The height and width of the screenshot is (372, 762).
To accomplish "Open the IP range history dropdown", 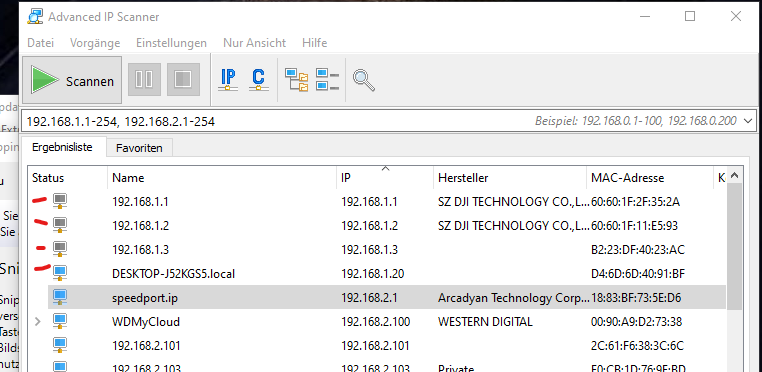I will pyautogui.click(x=747, y=121).
